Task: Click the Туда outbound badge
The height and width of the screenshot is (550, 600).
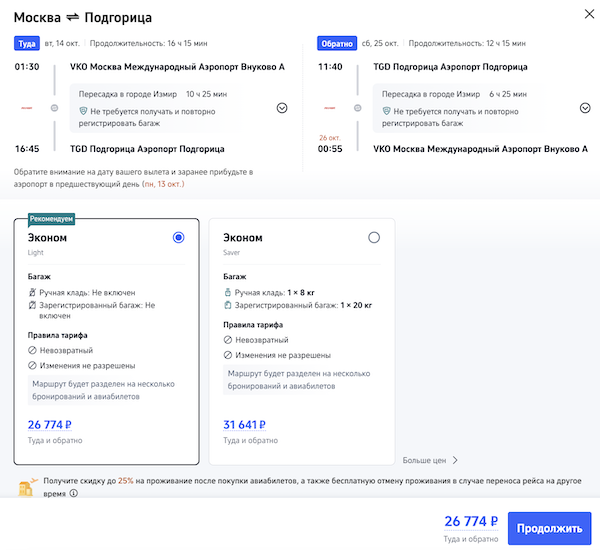Action: [x=26, y=44]
